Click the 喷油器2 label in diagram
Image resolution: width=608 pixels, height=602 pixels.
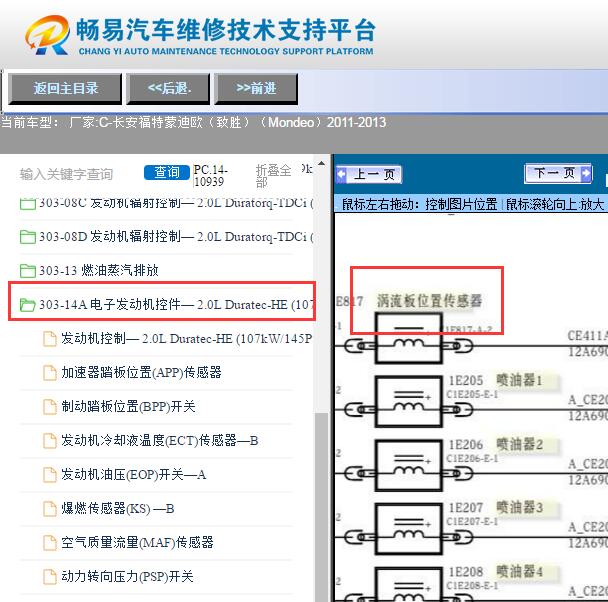519,444
